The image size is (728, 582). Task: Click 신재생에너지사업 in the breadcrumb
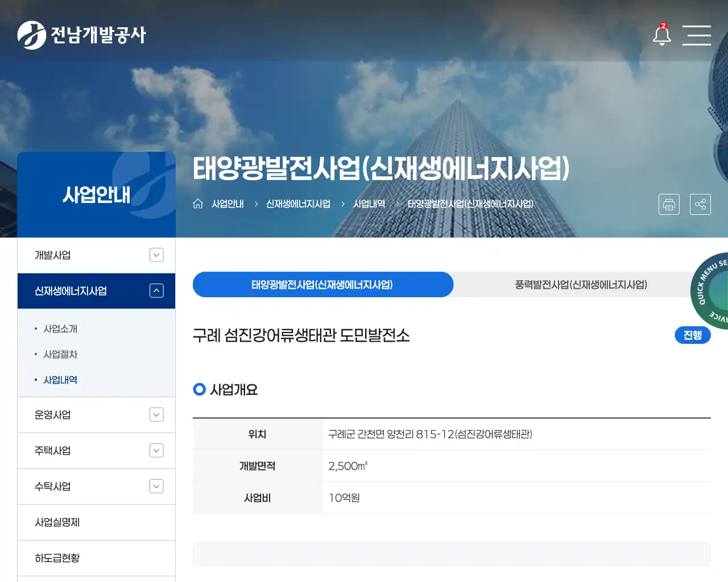298,204
